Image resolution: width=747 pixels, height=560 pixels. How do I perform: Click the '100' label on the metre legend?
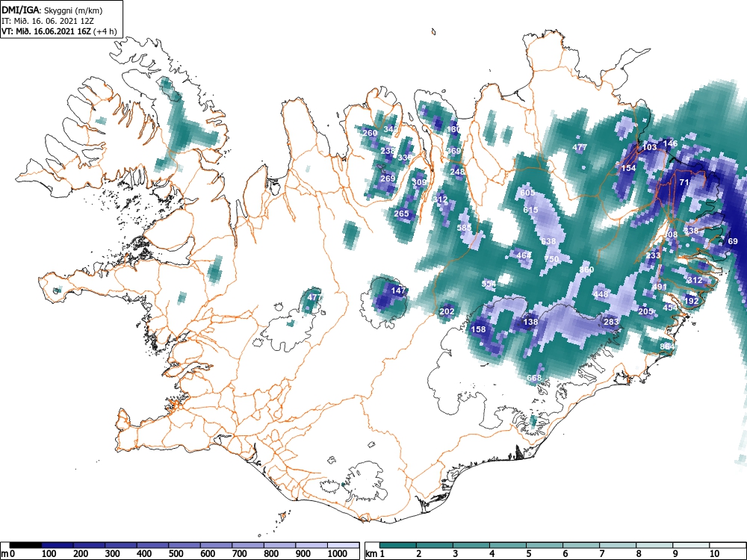pyautogui.click(x=49, y=553)
